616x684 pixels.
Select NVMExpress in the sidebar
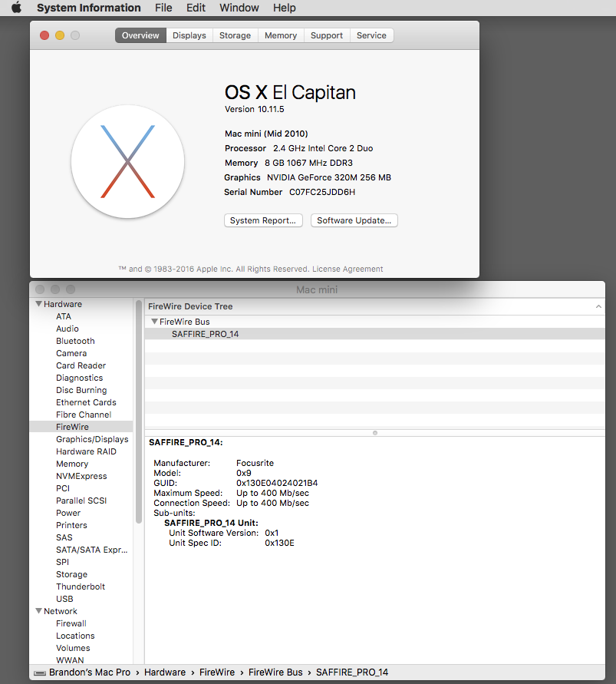pos(81,476)
